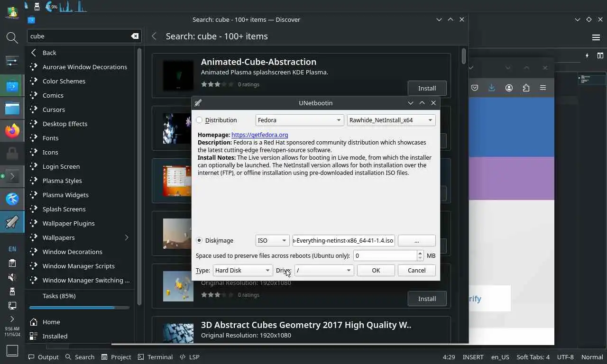Screen dimensions: 607x364
Task: Open the system settings sliders icon
Action: [12, 61]
